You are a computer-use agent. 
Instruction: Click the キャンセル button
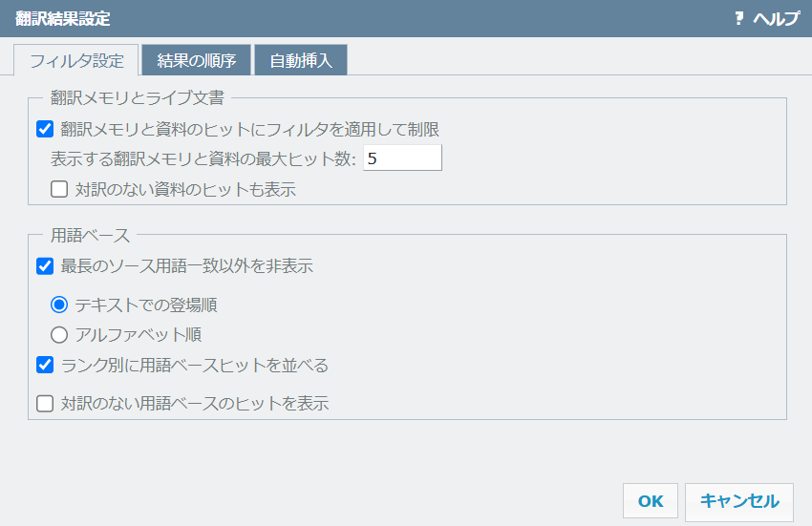tap(738, 501)
